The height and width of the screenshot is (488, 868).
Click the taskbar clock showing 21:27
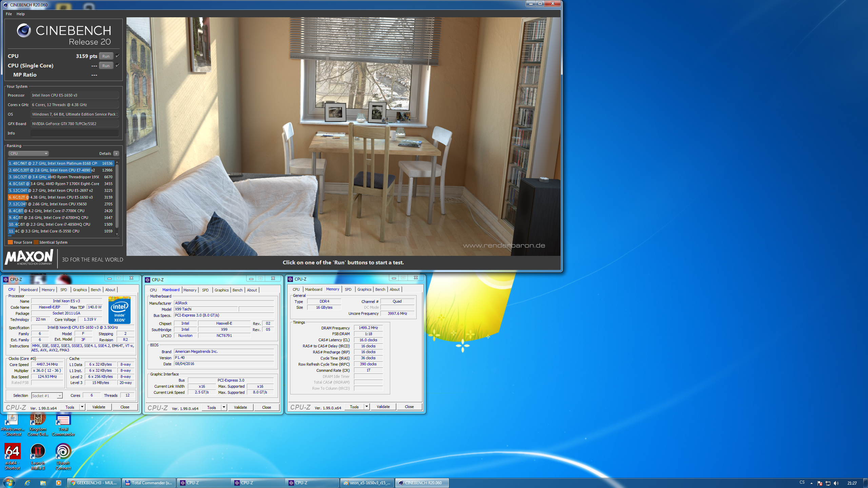click(852, 483)
